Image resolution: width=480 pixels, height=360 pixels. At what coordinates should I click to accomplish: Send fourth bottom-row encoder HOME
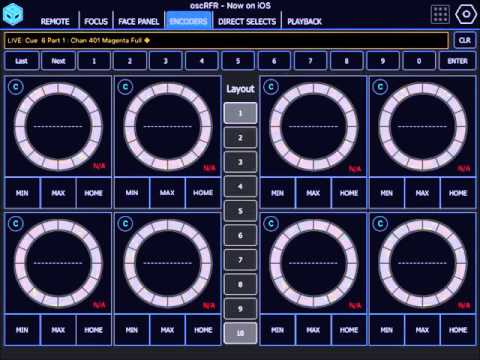pos(458,330)
